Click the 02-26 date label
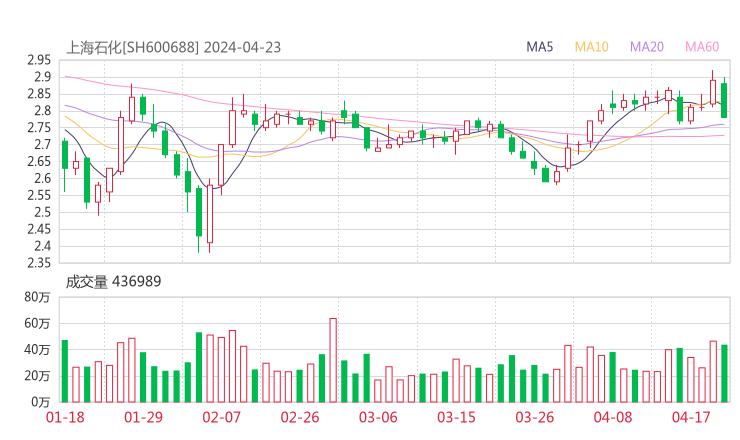The width and height of the screenshot is (740, 440). click(300, 417)
